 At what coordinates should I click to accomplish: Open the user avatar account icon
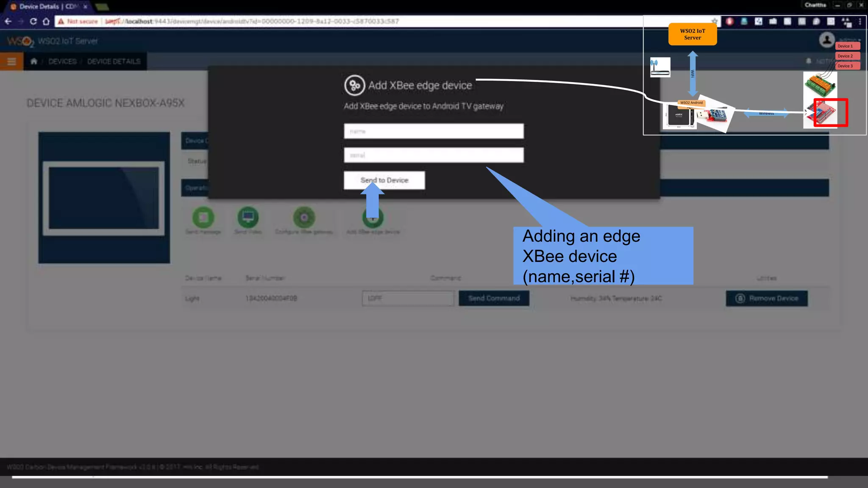pyautogui.click(x=826, y=40)
